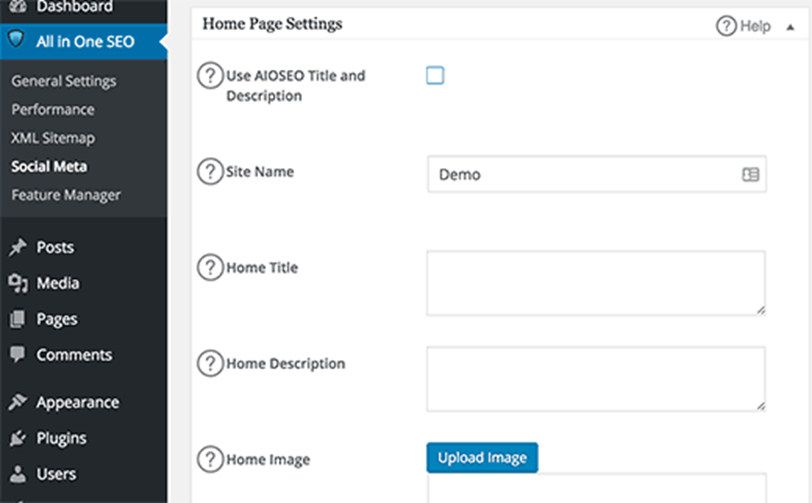The image size is (812, 503).
Task: Click the Comments speech bubble icon
Action: 17,354
